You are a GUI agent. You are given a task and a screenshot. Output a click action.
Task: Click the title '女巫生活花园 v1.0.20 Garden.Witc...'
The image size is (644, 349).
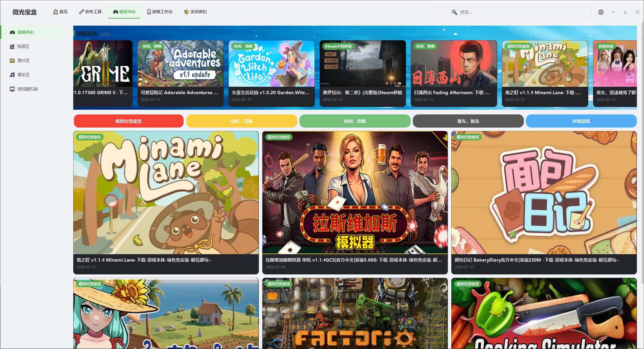[271, 92]
